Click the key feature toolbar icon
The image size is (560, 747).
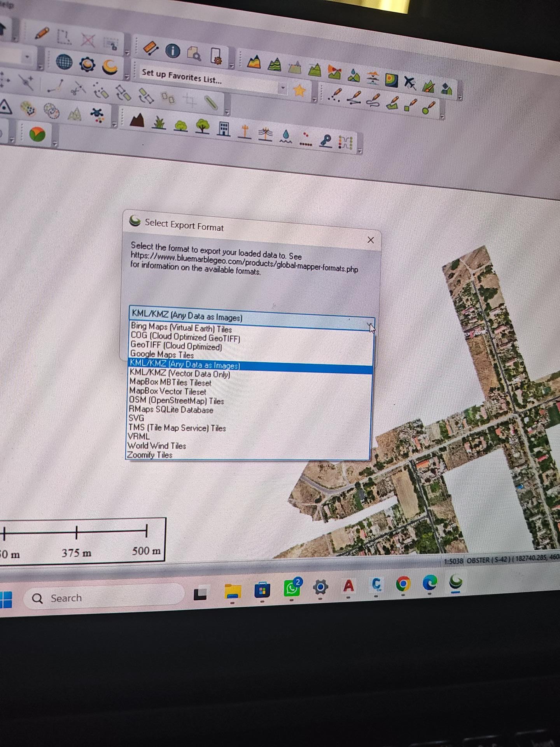click(325, 140)
